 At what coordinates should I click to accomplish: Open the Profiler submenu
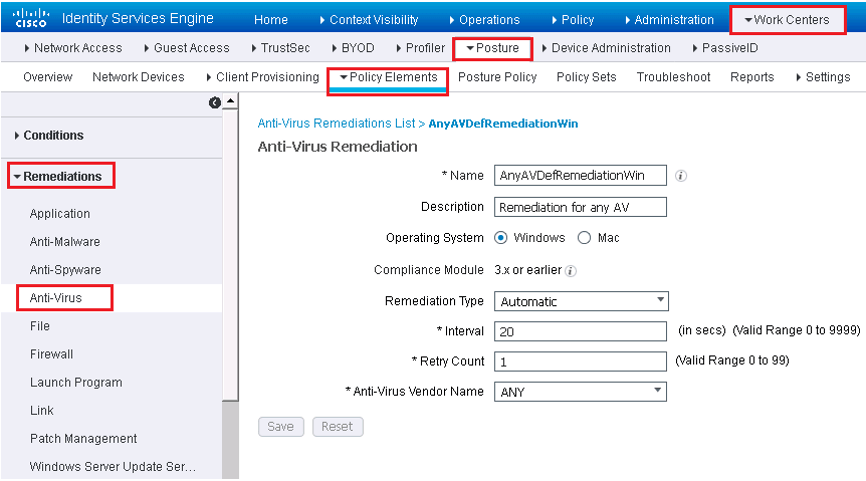pos(420,48)
